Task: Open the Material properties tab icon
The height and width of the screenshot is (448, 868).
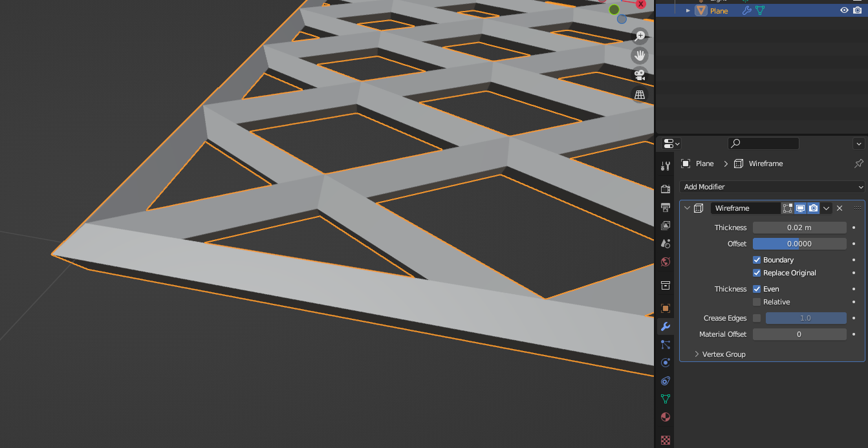Action: click(x=666, y=417)
